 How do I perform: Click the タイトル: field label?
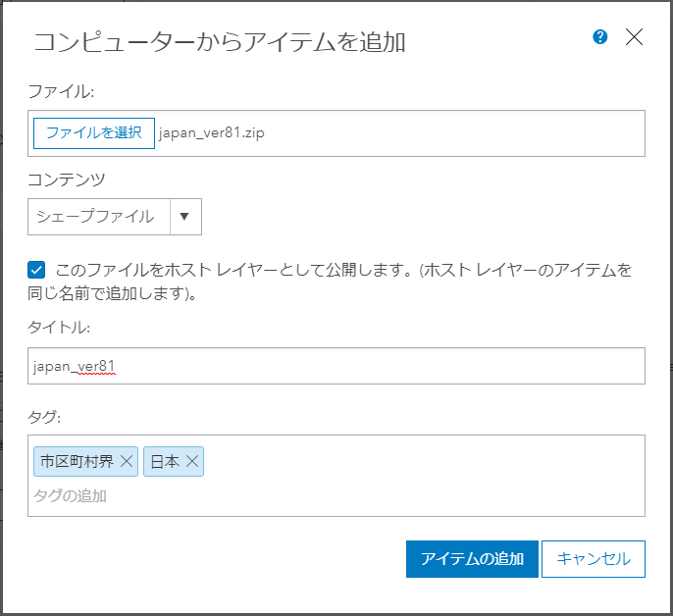click(x=59, y=328)
